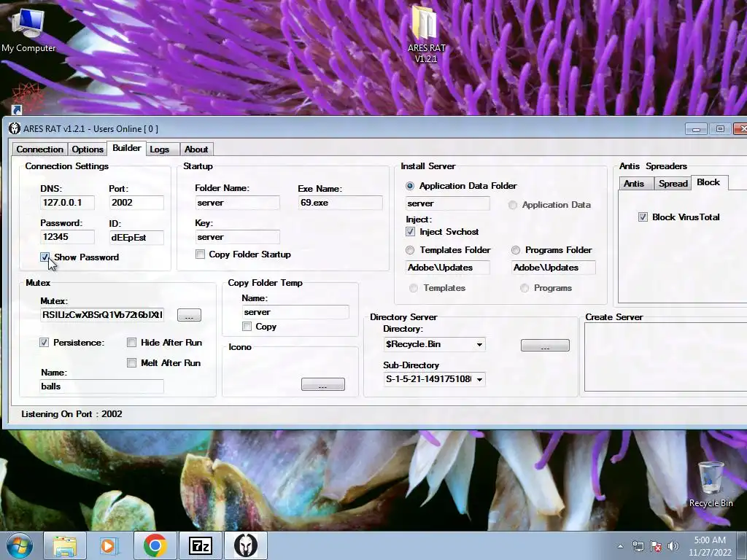The width and height of the screenshot is (747, 560).
Task: Click the "Listening On Port : 2002" status text
Action: coord(71,414)
